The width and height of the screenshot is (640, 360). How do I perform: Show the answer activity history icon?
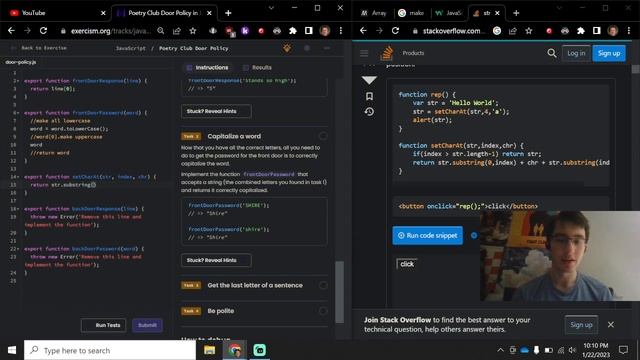coord(369,112)
